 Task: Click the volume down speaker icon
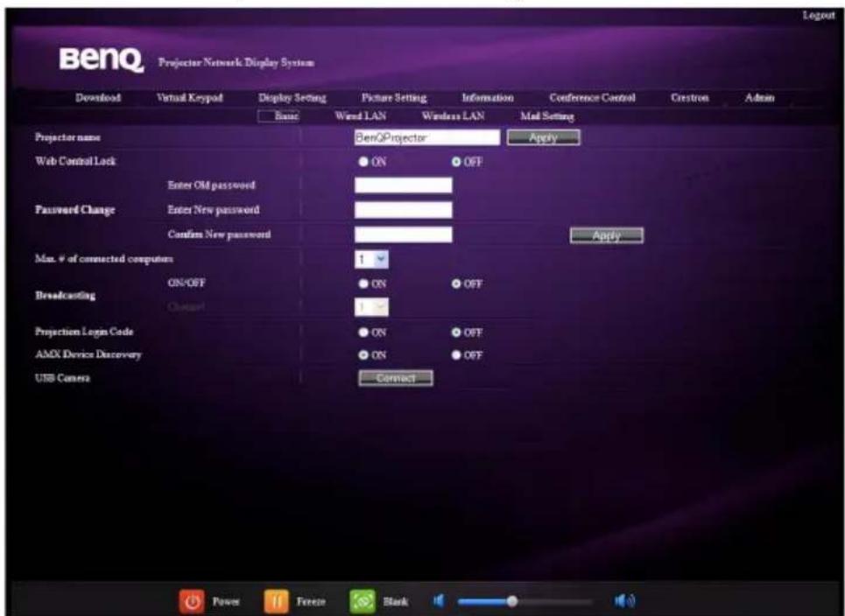[x=439, y=600]
